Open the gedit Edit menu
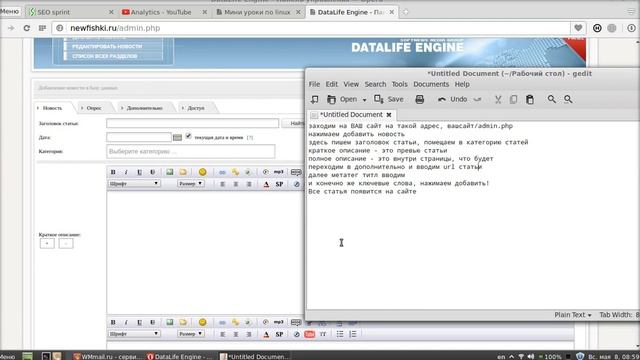Viewport: 640px width, 360px height. point(331,84)
